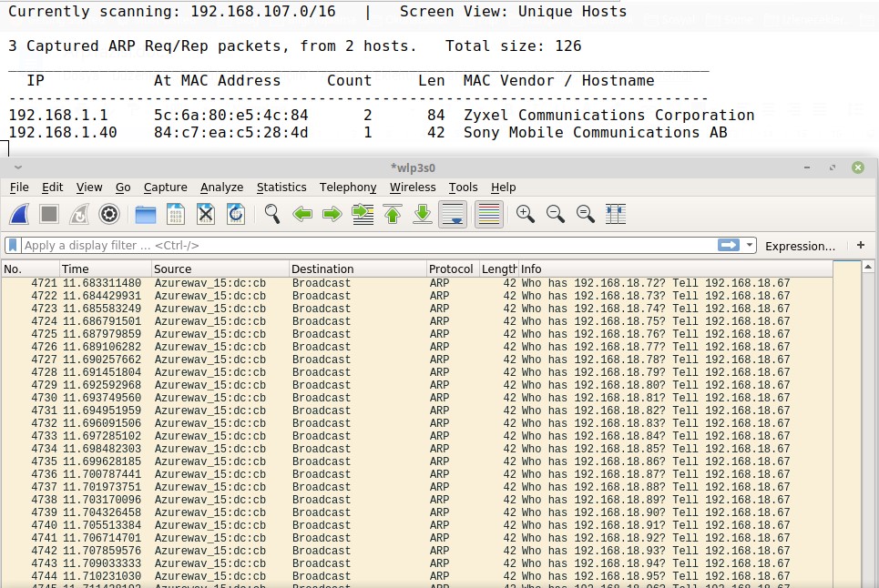Toggle packet colorization rules
Viewport: 879px width, 588px height.
pos(489,214)
